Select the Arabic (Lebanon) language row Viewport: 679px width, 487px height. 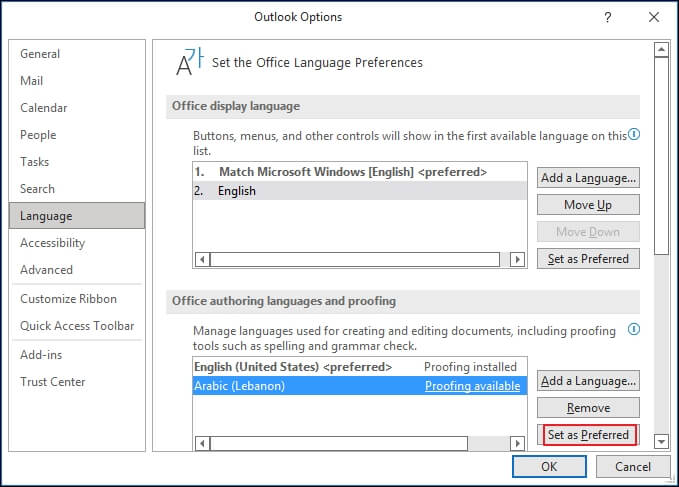click(360, 385)
